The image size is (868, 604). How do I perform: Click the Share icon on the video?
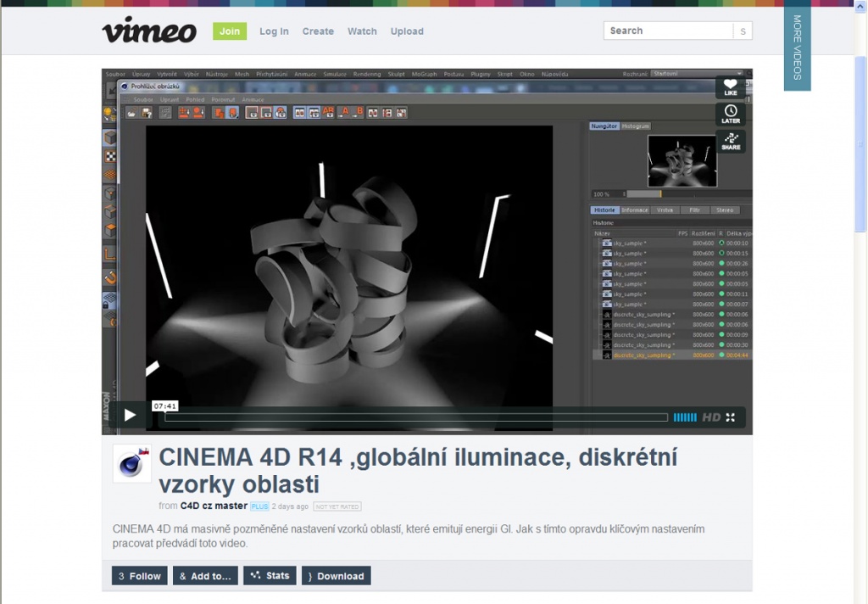pos(730,142)
